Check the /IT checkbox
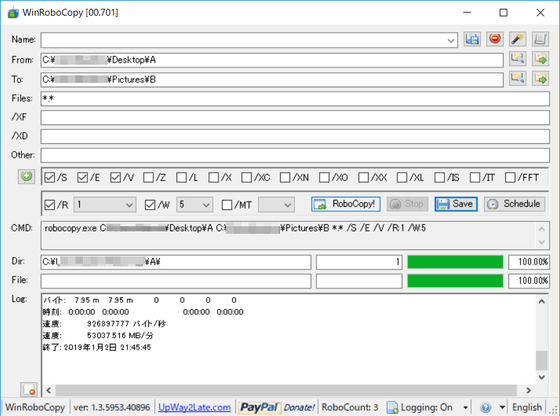The height and width of the screenshot is (416, 560). (x=475, y=177)
